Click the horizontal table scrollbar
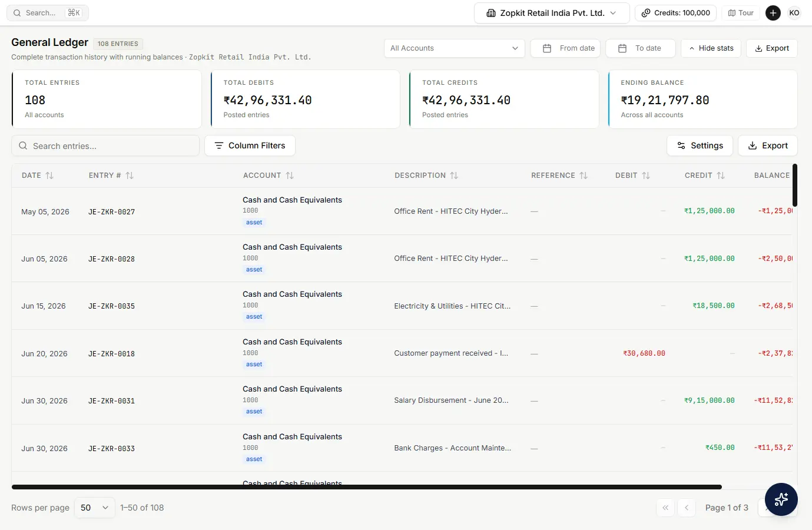Image resolution: width=812 pixels, height=530 pixels. click(367, 487)
